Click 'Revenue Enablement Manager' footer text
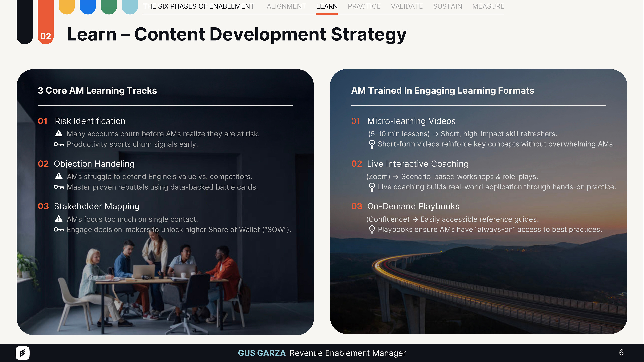The height and width of the screenshot is (362, 644). tap(348, 353)
